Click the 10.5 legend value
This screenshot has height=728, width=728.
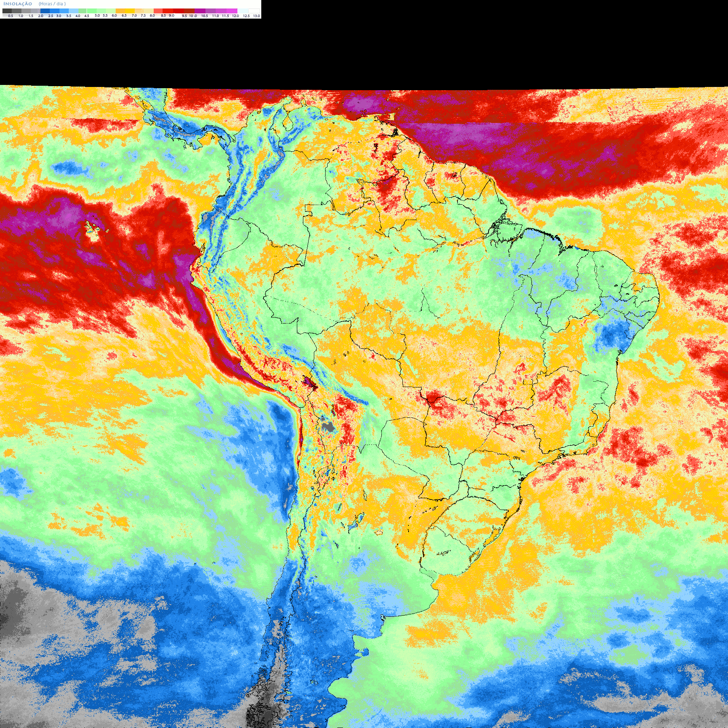click(x=205, y=16)
